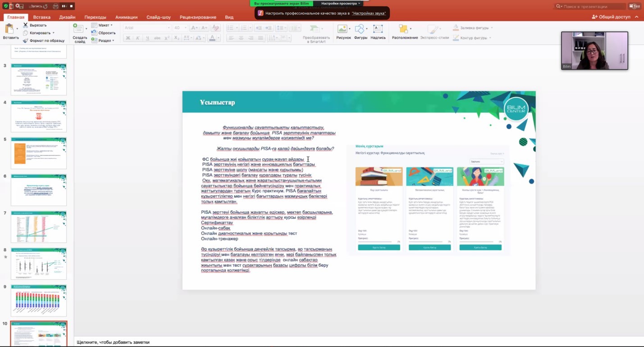Screen dimensions: 644x347
Task: Click the superscript X² icon
Action: (x=167, y=38)
